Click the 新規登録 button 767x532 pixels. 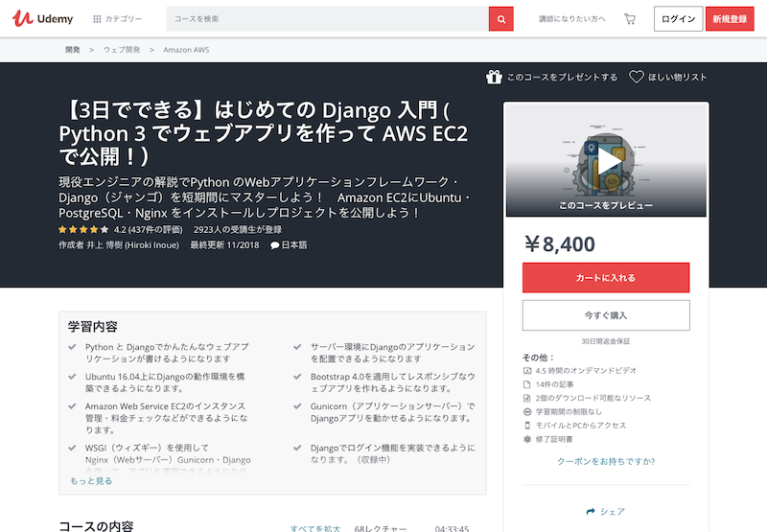(730, 18)
